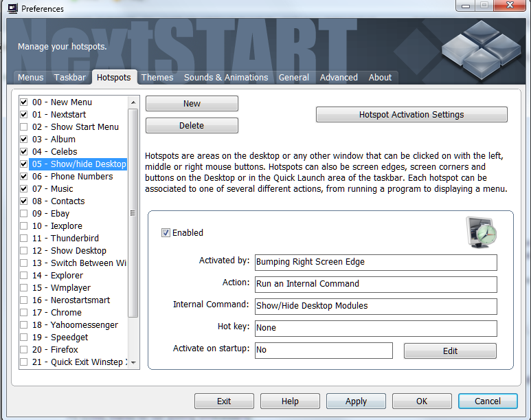Open the Sounds & Animations tab
The width and height of the screenshot is (531, 420).
226,78
